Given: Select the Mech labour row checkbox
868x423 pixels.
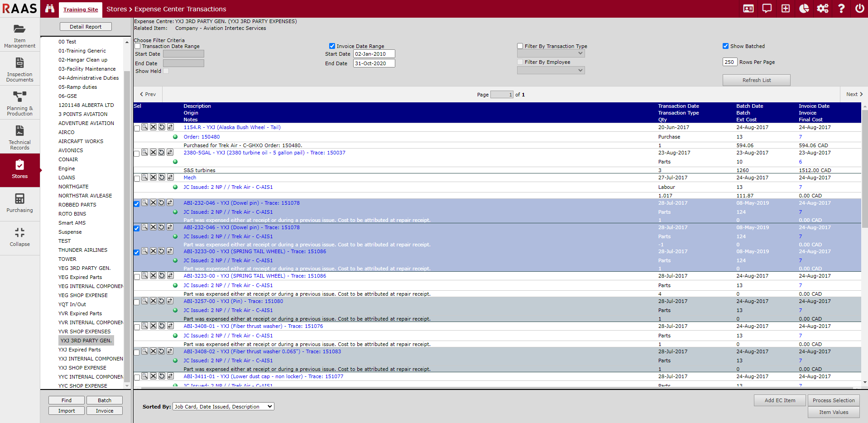Looking at the screenshot, I should (137, 179).
